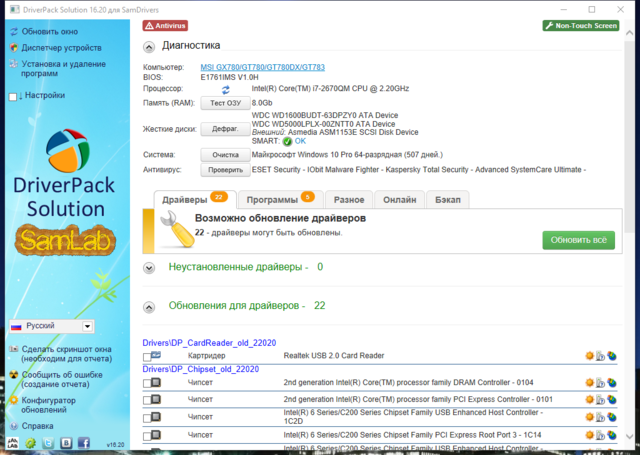Viewport: 640px width, 455px height.
Task: Click the Twitter icon in the sidebar footer
Action: point(48,441)
